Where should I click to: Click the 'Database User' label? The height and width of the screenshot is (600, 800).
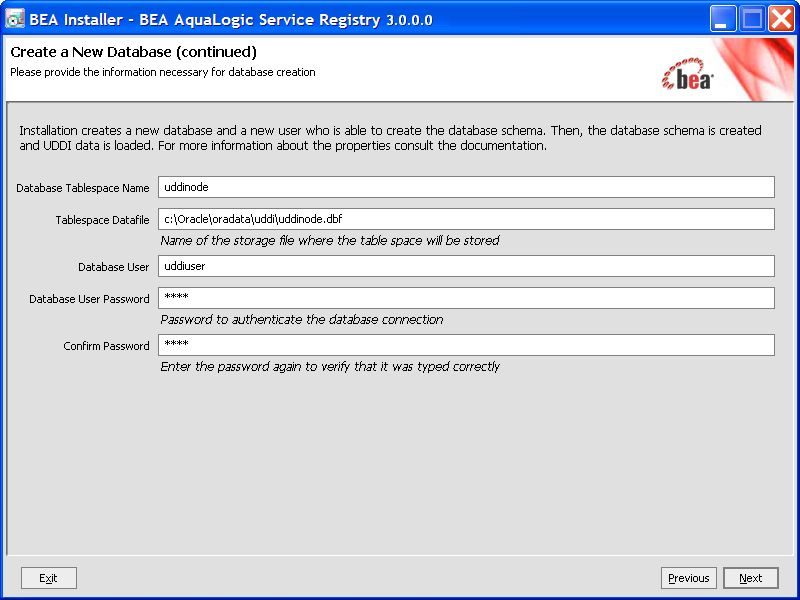pos(113,267)
